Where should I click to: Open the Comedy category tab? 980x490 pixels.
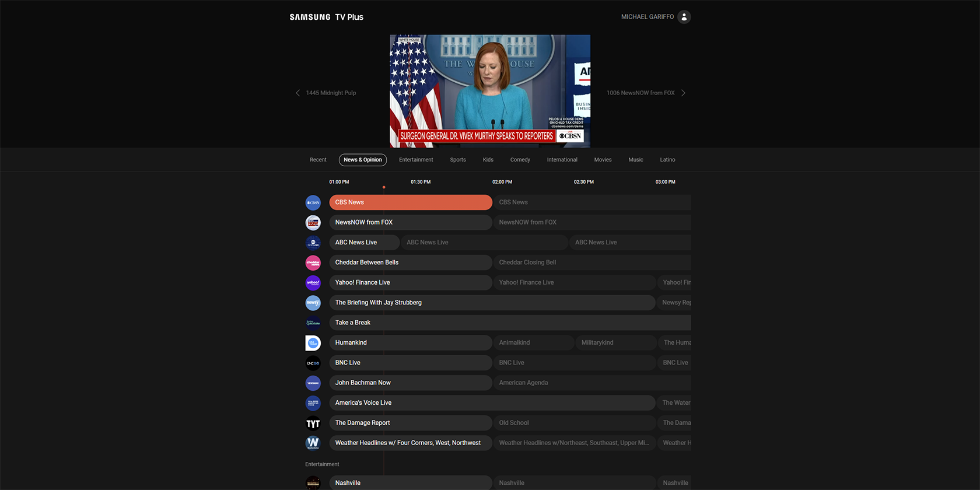520,160
